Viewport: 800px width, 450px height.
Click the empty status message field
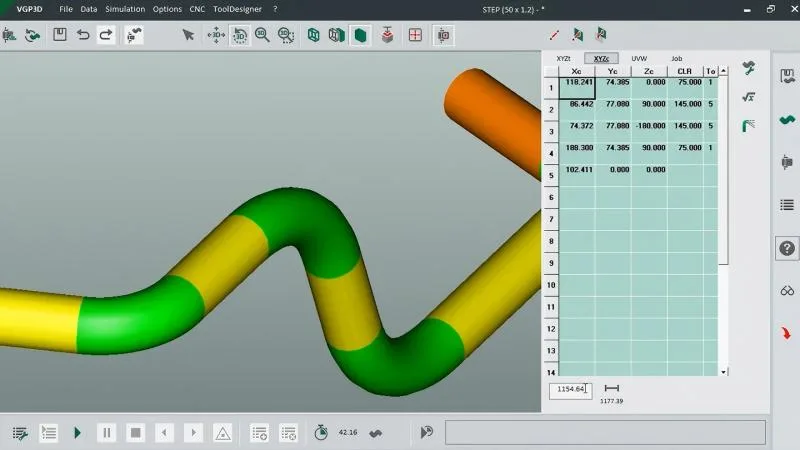(x=605, y=433)
